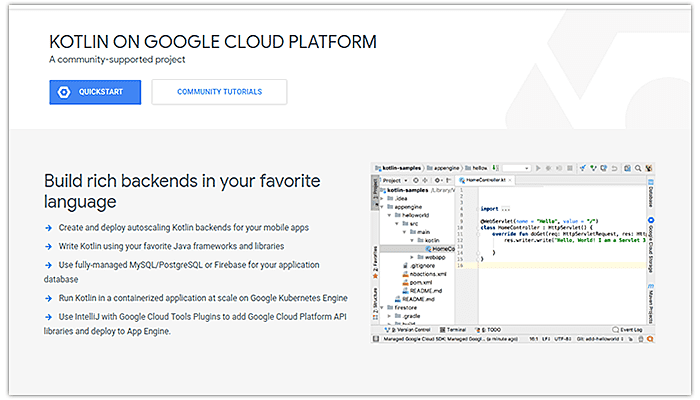Click the Scroll from Source target icon
700x400 pixels.
416,180
